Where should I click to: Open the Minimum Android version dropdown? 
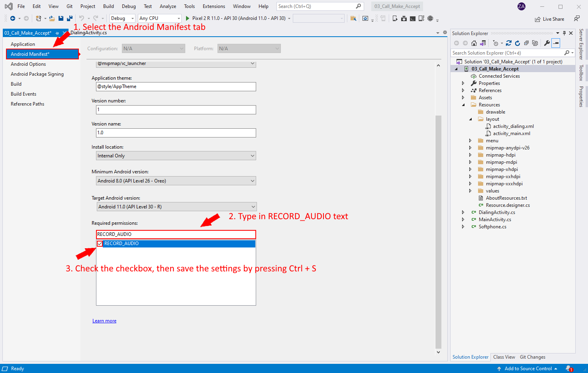252,181
